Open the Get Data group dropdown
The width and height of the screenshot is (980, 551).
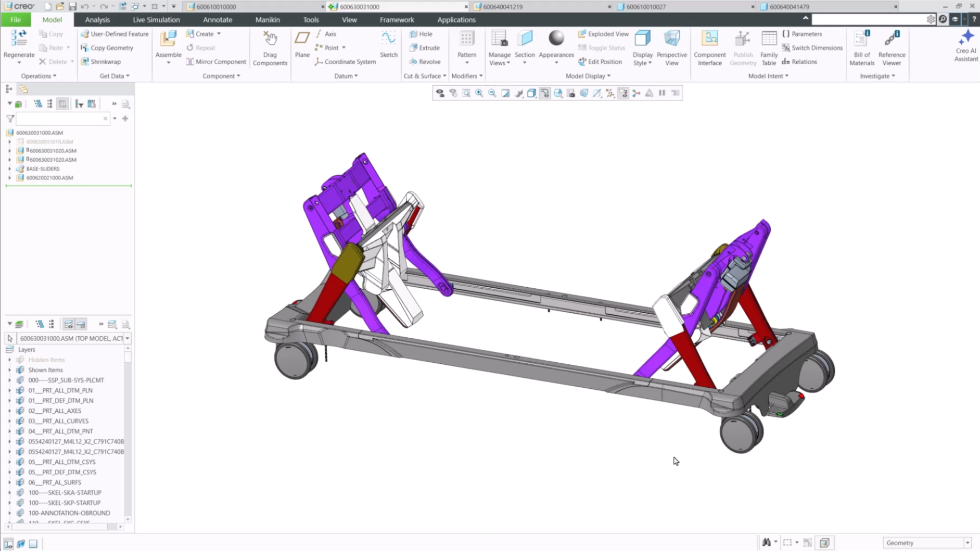point(114,76)
